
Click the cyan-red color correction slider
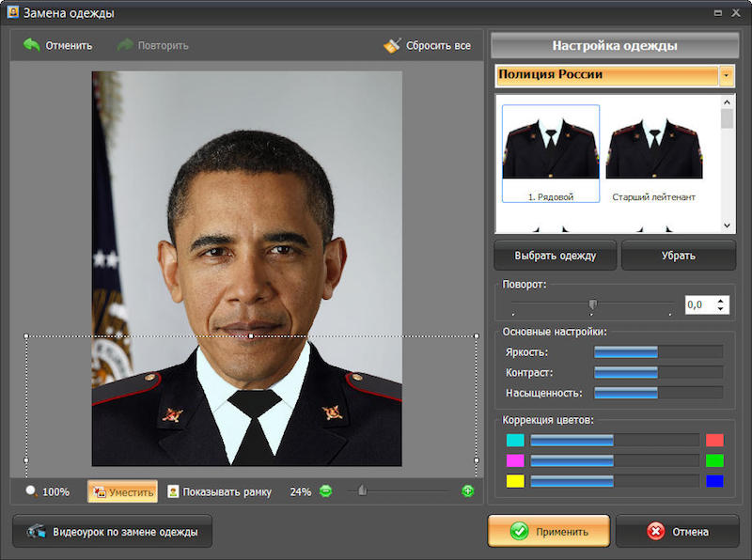(x=615, y=440)
